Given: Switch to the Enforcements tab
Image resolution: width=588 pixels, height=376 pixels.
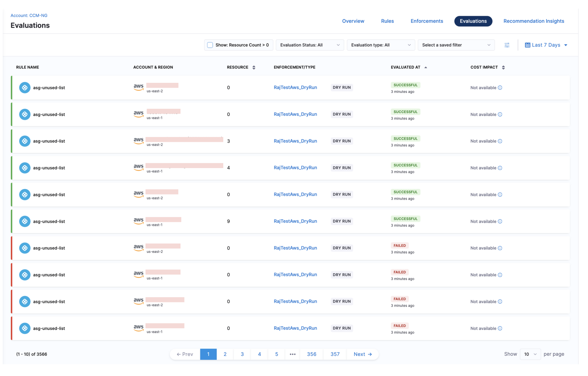Looking at the screenshot, I should (427, 21).
